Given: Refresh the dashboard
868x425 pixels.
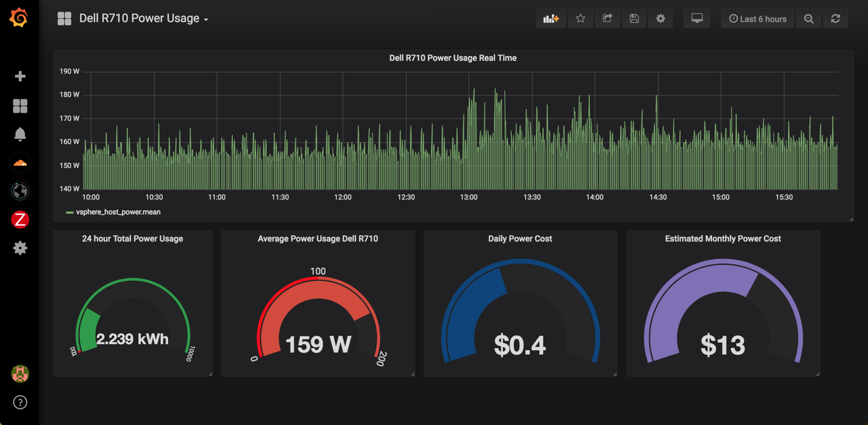Looking at the screenshot, I should point(835,19).
